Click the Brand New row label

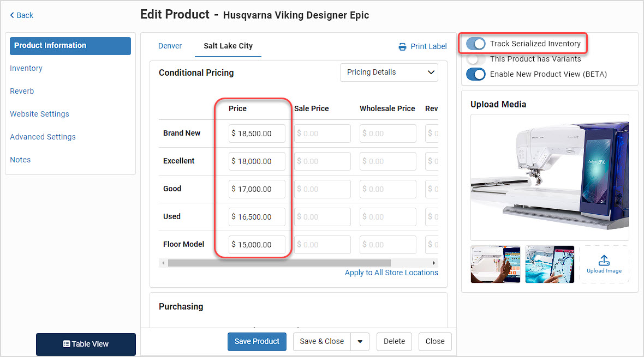point(182,134)
